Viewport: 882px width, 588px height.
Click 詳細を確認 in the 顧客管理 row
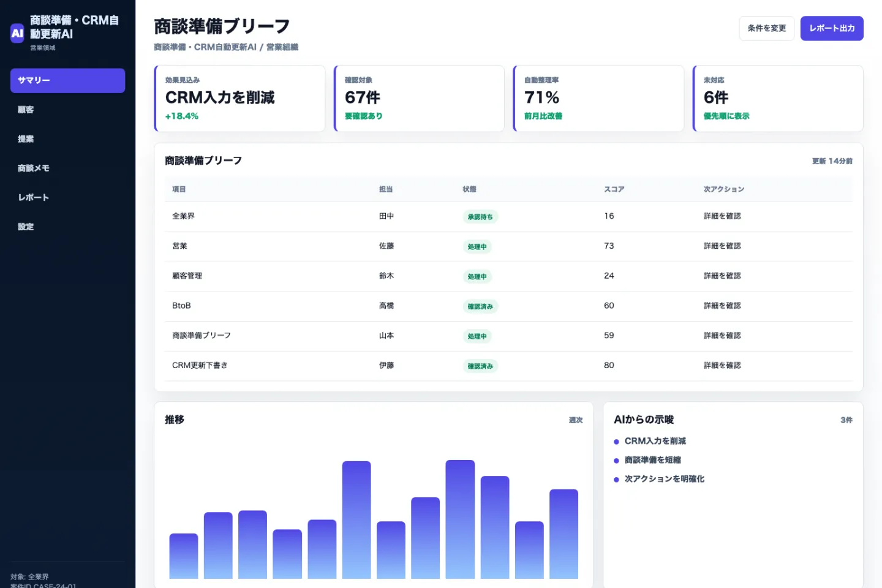[x=722, y=276]
